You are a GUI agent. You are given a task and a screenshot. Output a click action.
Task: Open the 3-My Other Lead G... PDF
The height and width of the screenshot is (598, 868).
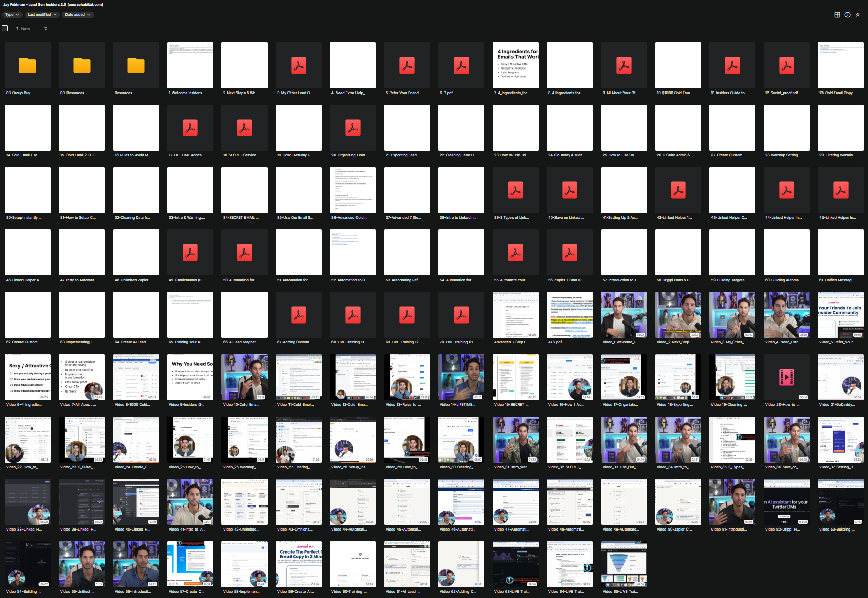299,65
